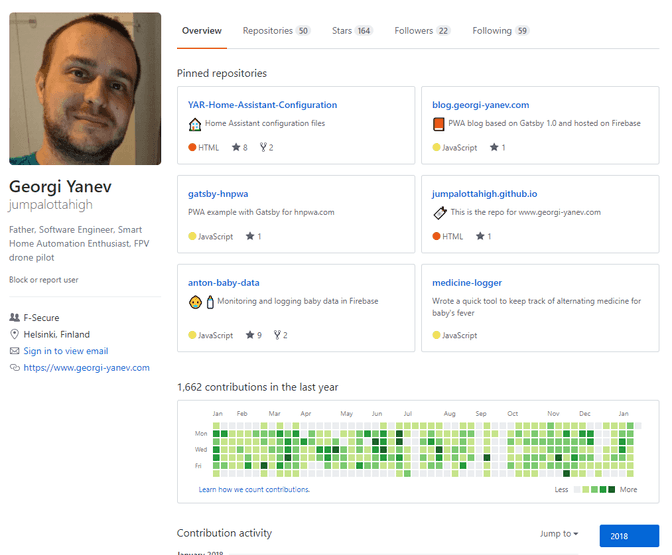
Task: Select the 2018 year button
Action: (629, 536)
